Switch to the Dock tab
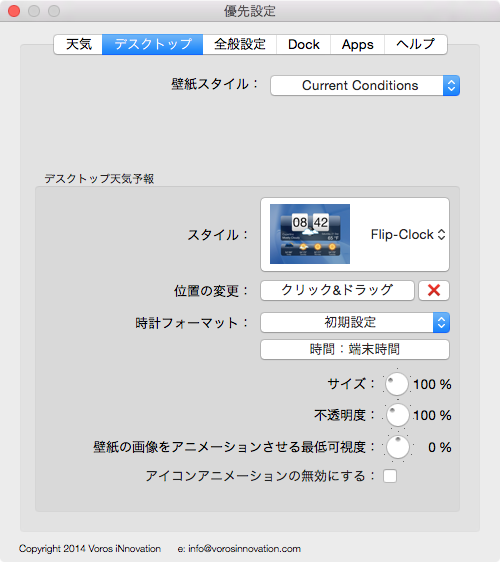500x562 pixels. coord(304,44)
